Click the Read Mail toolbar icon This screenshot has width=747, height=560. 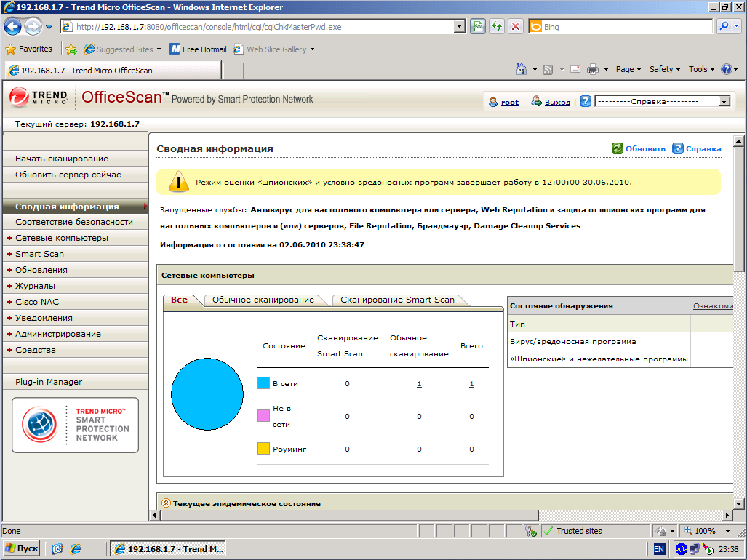point(575,70)
